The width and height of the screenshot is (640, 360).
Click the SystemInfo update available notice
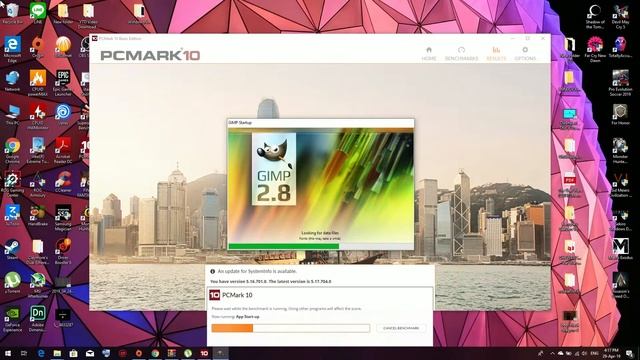point(257,271)
